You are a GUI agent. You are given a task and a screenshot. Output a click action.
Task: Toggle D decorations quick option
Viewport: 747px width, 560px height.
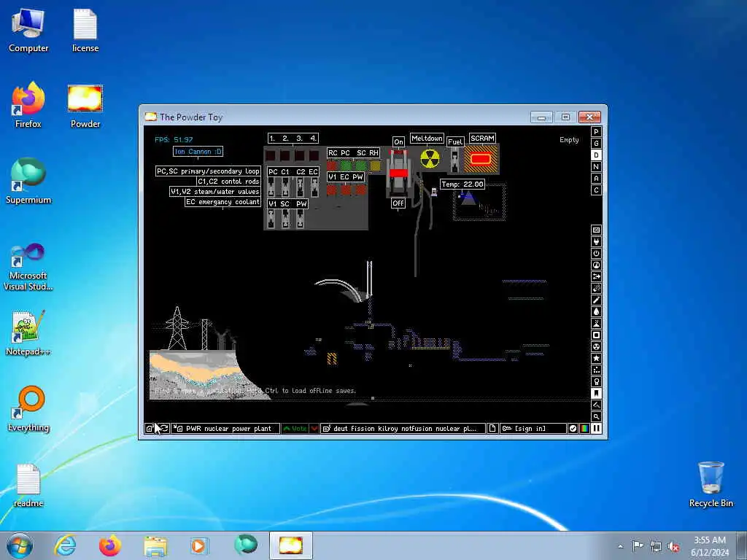[x=596, y=155]
